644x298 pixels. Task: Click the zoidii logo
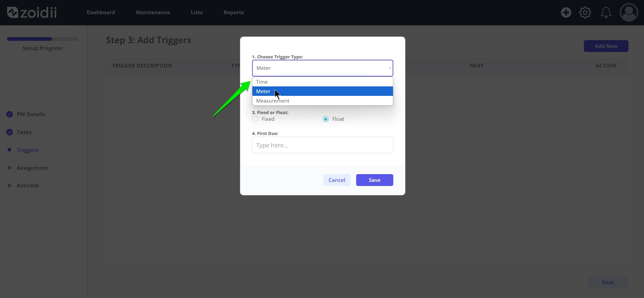click(x=32, y=12)
